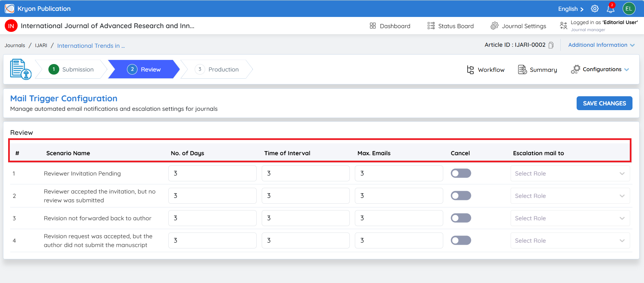The image size is (644, 283).
Task: Enable Cancel for Revision not forwarded row
Action: (x=461, y=218)
